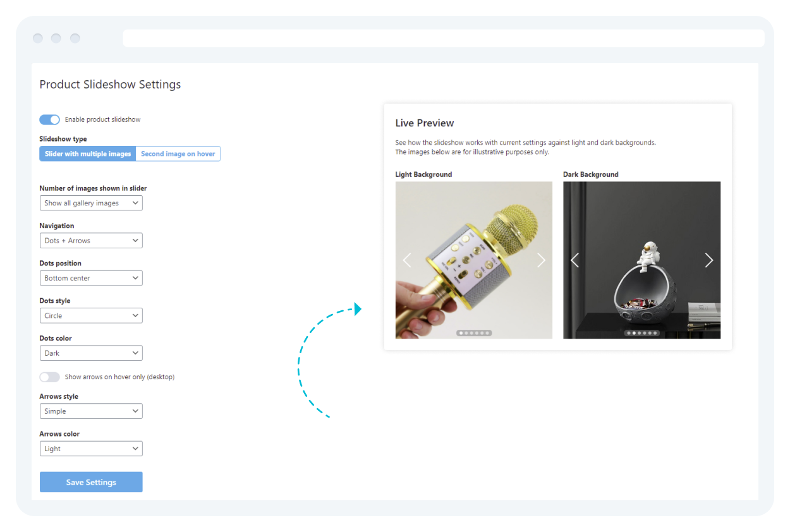Screen dimensions: 790x532
Task: Select Slider with multiple images type
Action: (x=88, y=154)
